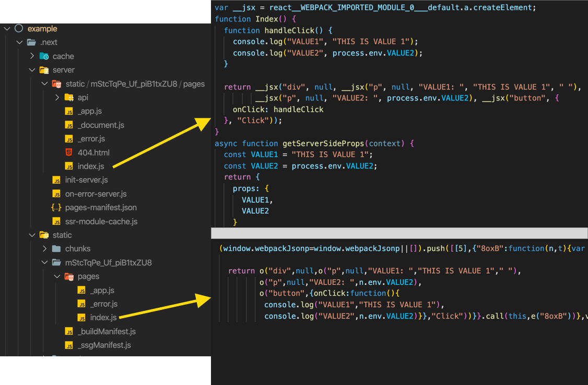Click the cache folder icon with clock
588x385 pixels.
[x=44, y=56]
